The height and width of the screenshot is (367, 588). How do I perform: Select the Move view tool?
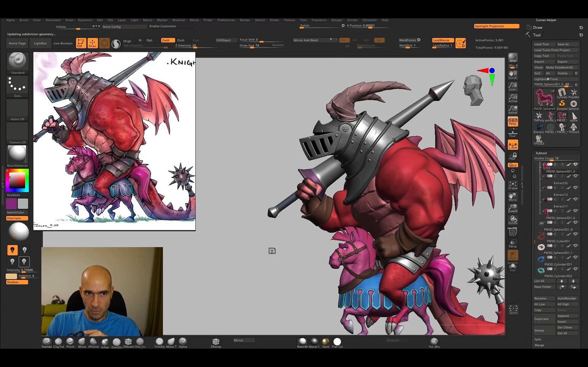click(x=512, y=197)
